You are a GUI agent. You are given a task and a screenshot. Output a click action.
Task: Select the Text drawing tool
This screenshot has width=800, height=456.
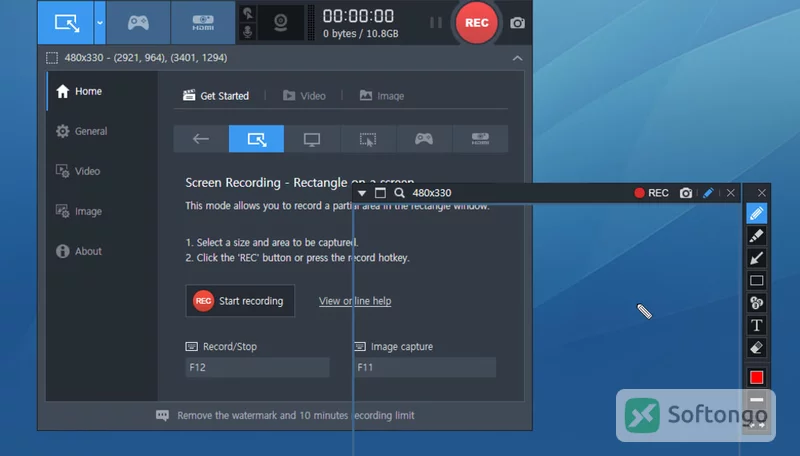(757, 325)
